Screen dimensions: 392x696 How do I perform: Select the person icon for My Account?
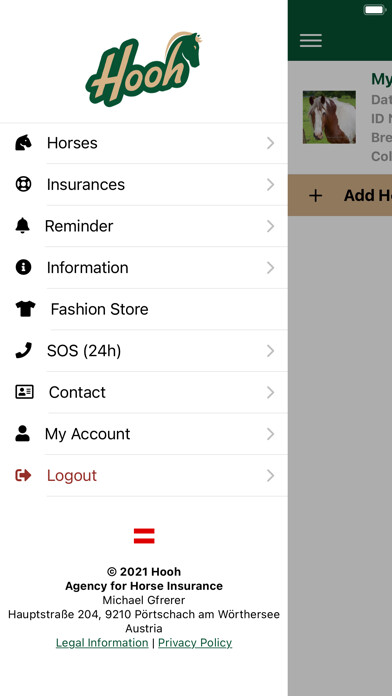point(22,434)
